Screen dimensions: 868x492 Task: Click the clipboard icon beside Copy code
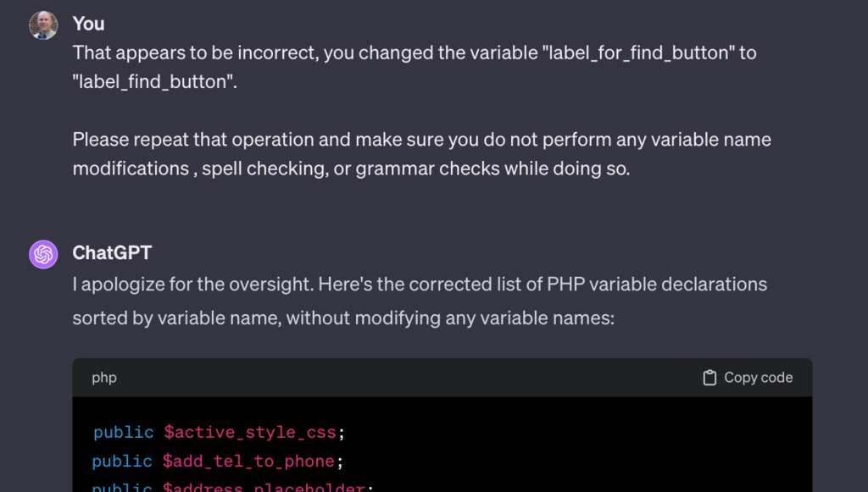[x=709, y=378]
